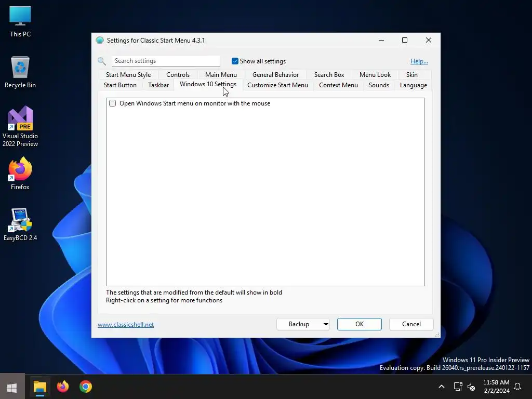Screen dimensions: 532x399
Task: Minimize the Classic Start Menu settings window
Action: [x=381, y=40]
